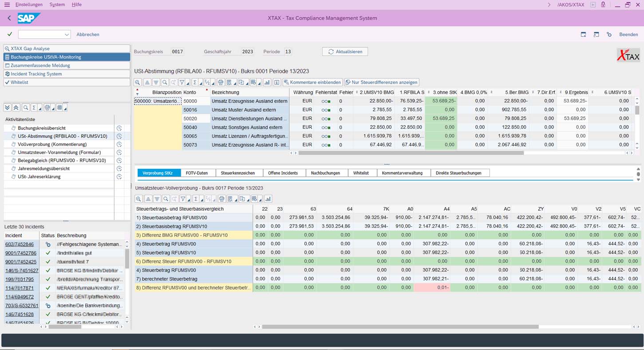The height and width of the screenshot is (350, 644).
Task: Click Kommentare einblenden button
Action: (x=313, y=83)
